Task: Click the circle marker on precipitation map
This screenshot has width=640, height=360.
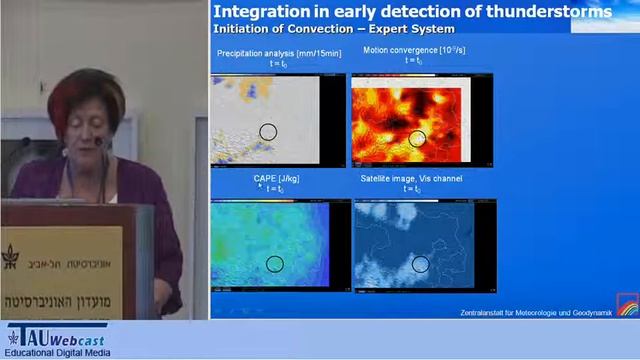Action: click(268, 132)
